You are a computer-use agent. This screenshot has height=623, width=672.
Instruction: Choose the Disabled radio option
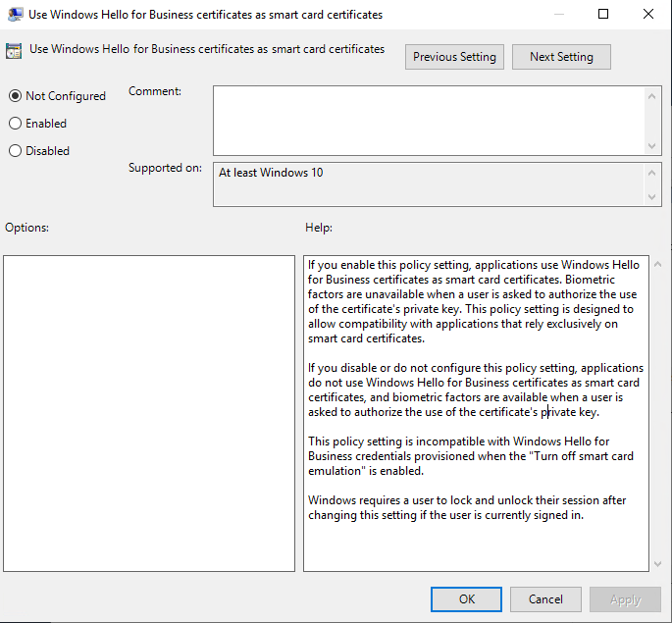[15, 151]
